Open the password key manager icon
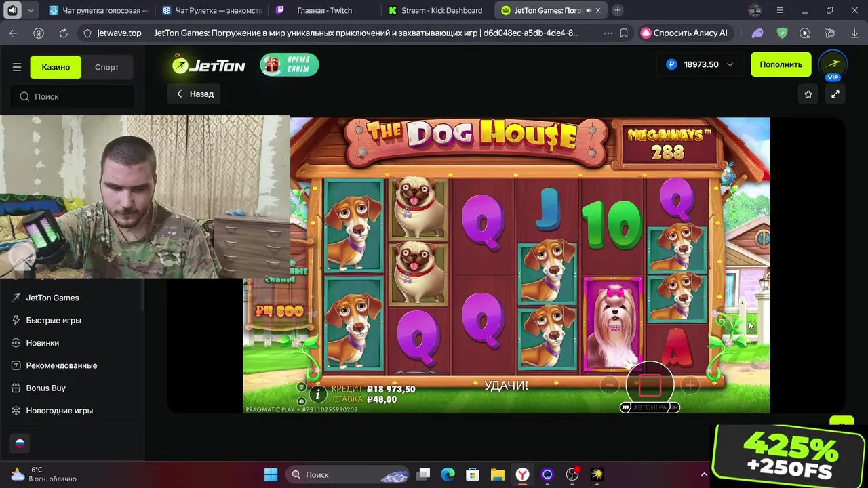Viewport: 868px width, 488px height. click(x=829, y=33)
